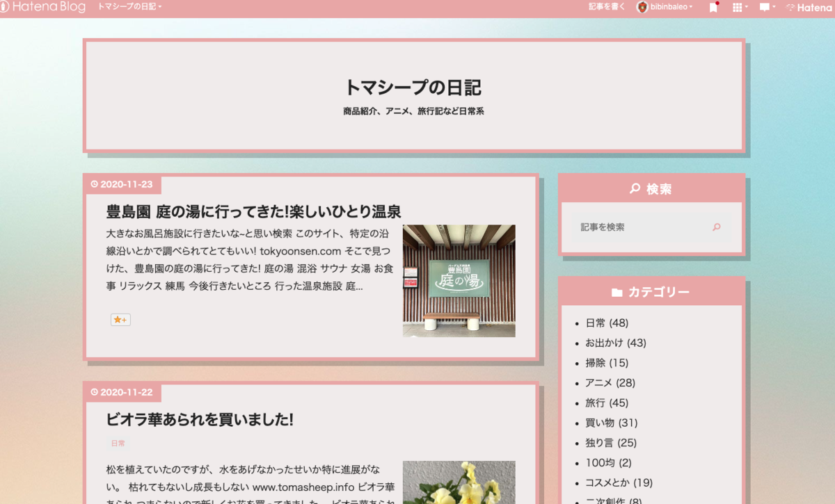Open the blog title トマシープの日記 in header
Screen dimensions: 835x504
pos(413,88)
